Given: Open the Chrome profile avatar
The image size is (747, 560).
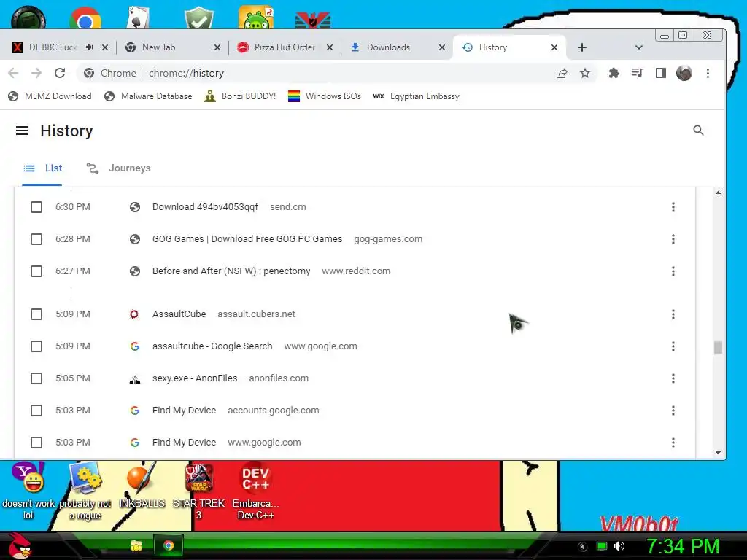Looking at the screenshot, I should (x=684, y=73).
